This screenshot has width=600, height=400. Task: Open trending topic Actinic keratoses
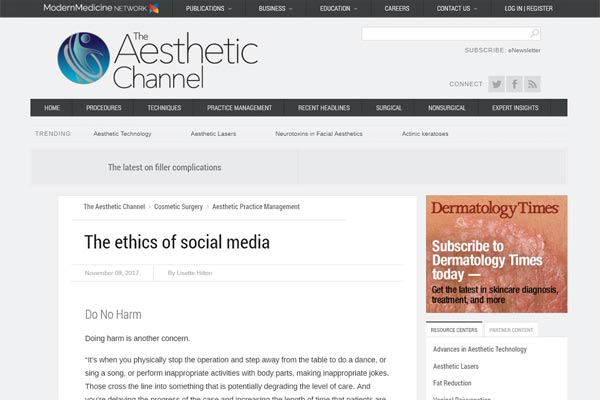coord(425,134)
